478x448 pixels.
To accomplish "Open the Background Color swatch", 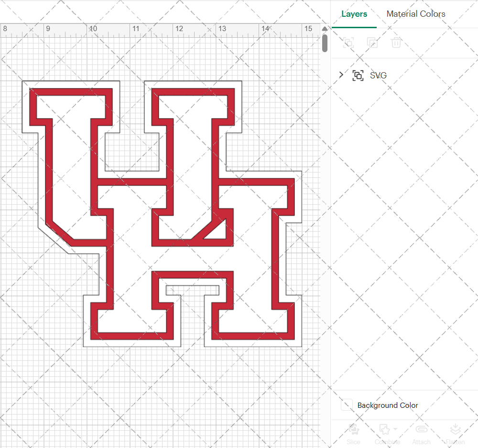I will point(347,405).
